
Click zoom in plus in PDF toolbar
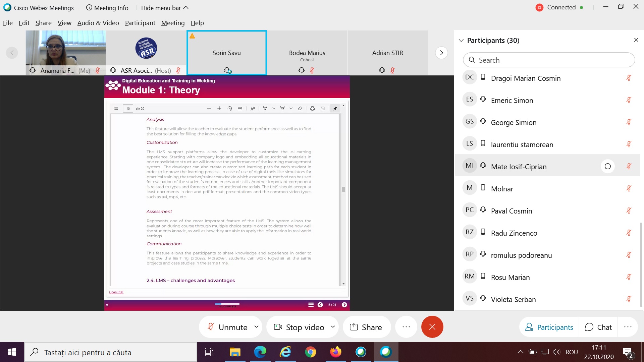(x=219, y=109)
